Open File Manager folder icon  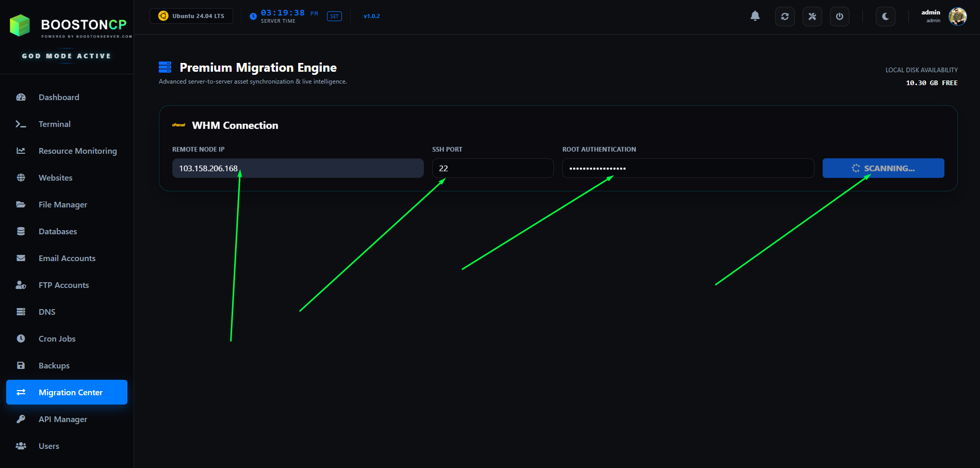pyautogui.click(x=21, y=204)
